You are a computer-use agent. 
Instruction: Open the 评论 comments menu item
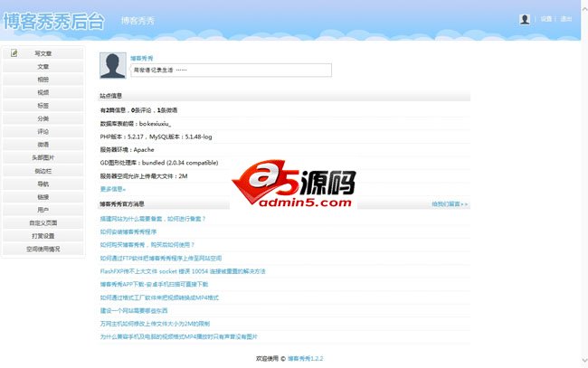pos(43,131)
